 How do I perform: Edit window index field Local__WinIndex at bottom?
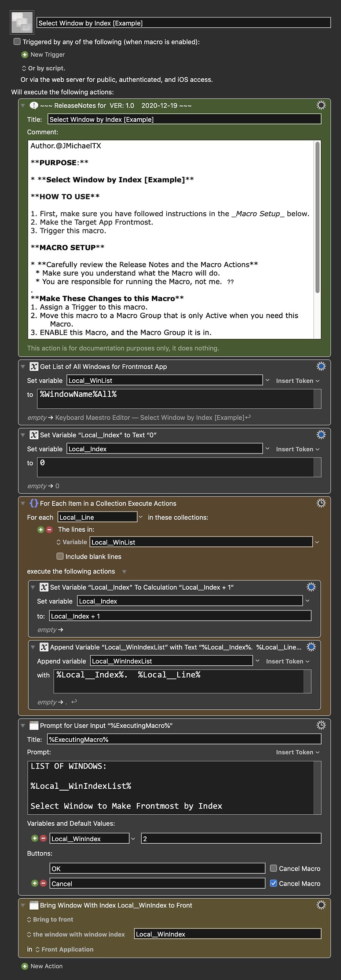tap(227, 934)
